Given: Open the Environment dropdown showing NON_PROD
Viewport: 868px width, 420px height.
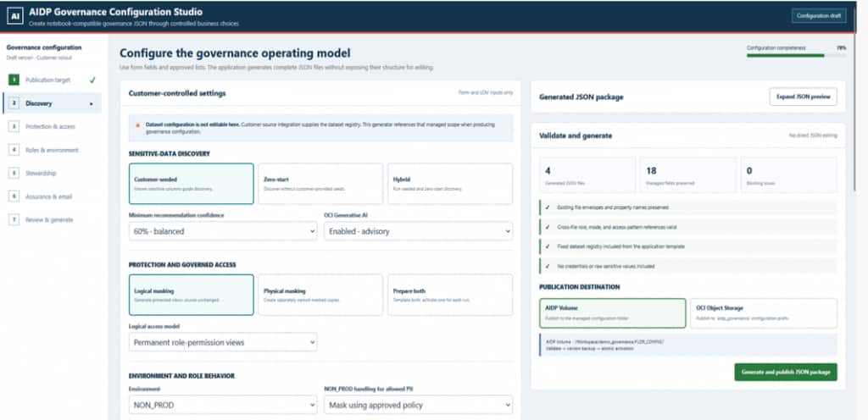Looking at the screenshot, I should (223, 405).
